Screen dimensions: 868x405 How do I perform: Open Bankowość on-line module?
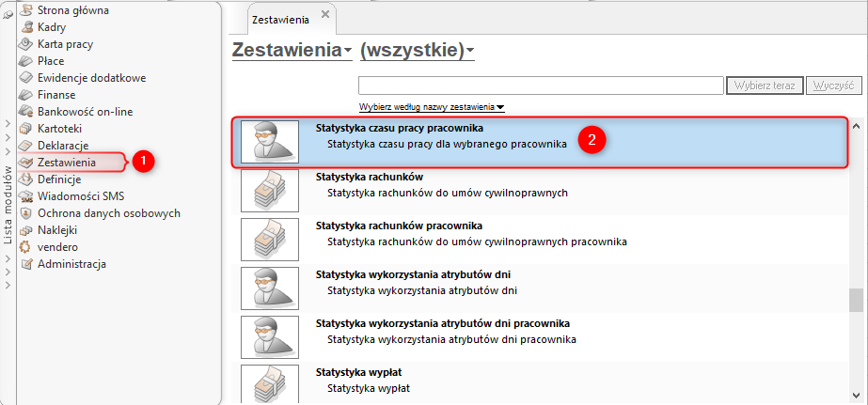86,112
